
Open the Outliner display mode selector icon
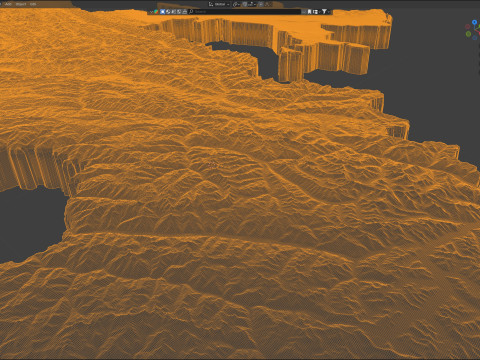point(155,12)
